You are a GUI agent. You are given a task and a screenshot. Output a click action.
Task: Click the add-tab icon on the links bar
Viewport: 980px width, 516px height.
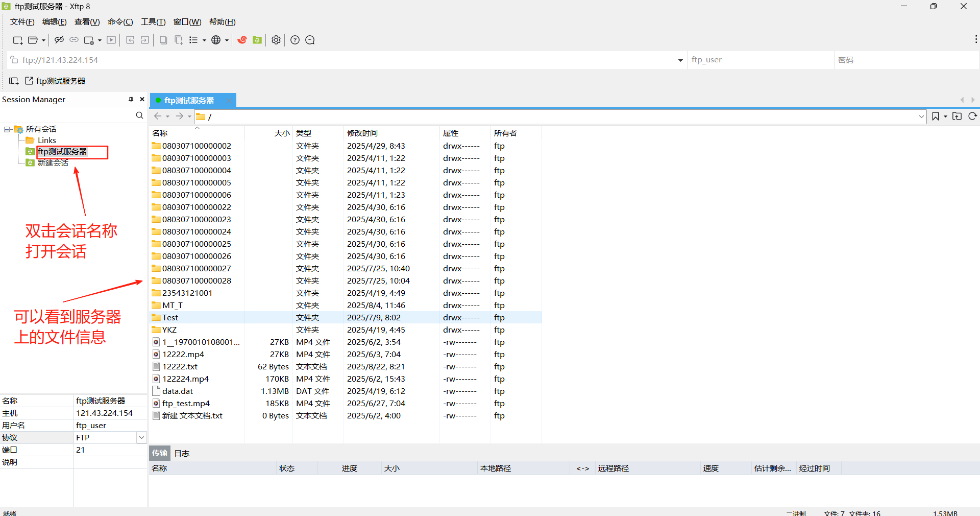coord(14,81)
